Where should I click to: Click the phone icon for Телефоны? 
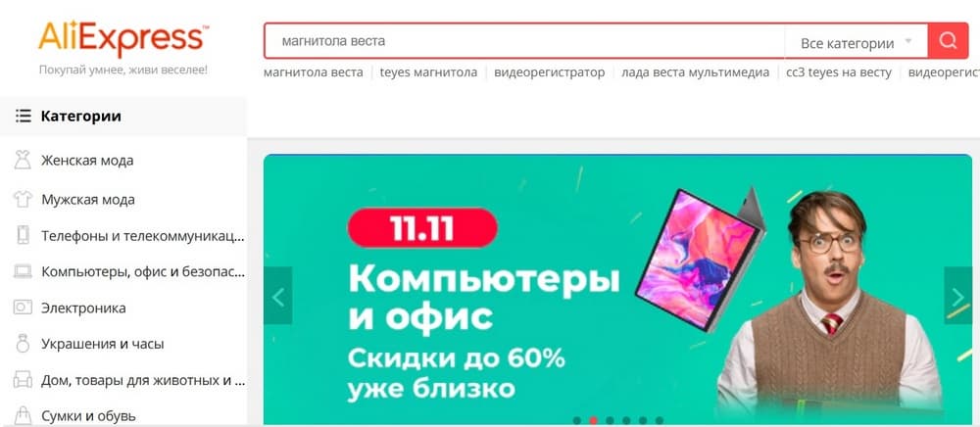tap(23, 235)
